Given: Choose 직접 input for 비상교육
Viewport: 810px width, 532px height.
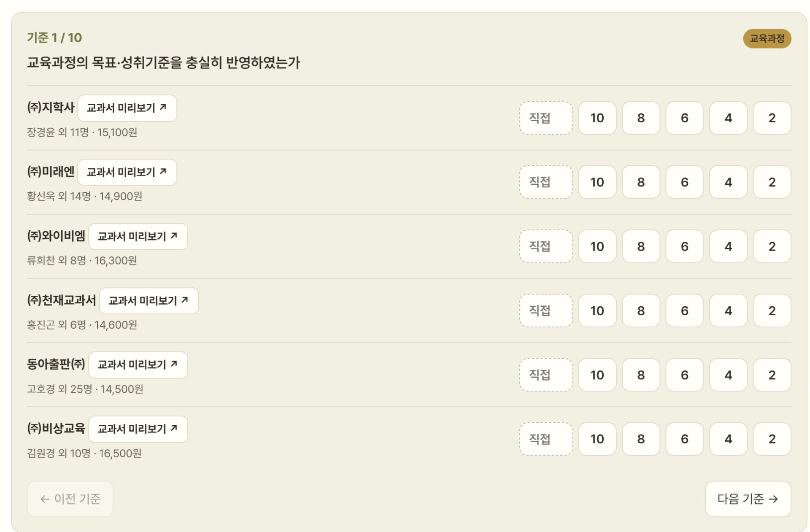Looking at the screenshot, I should pyautogui.click(x=546, y=439).
